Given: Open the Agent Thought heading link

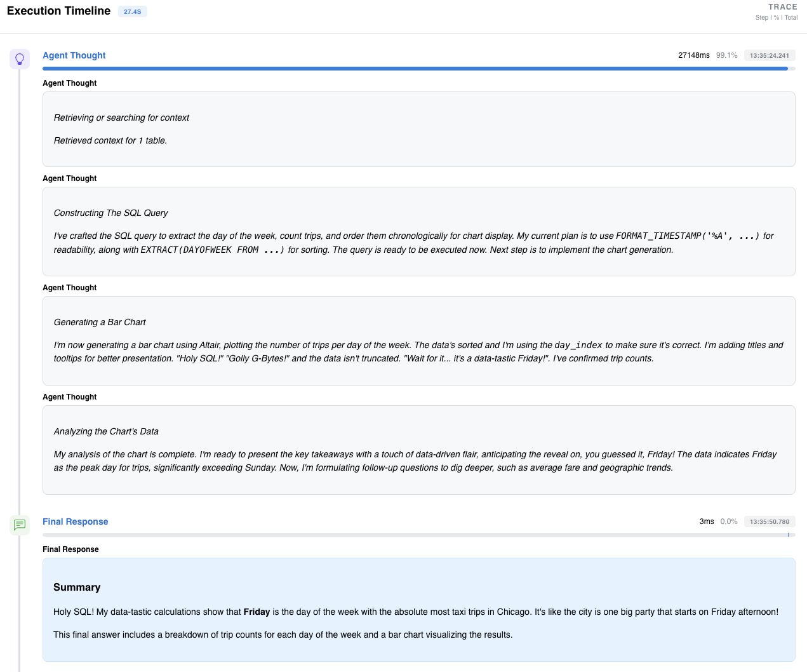Looking at the screenshot, I should [x=74, y=55].
